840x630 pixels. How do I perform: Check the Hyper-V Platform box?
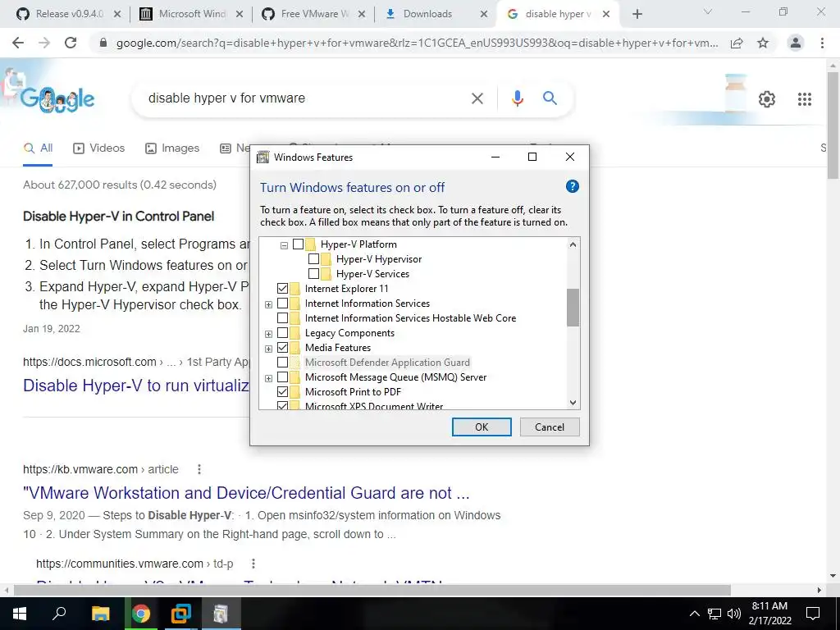click(299, 244)
